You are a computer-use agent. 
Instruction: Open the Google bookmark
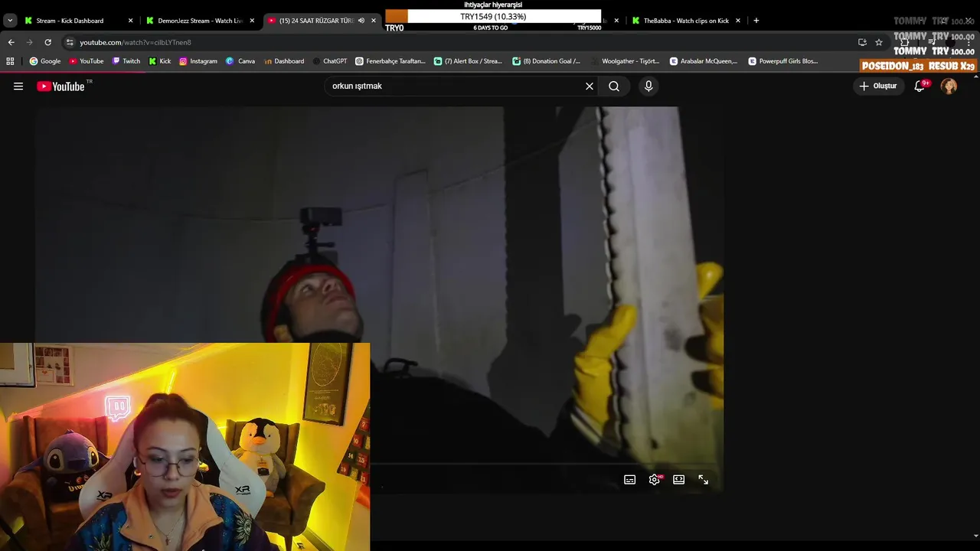(45, 61)
